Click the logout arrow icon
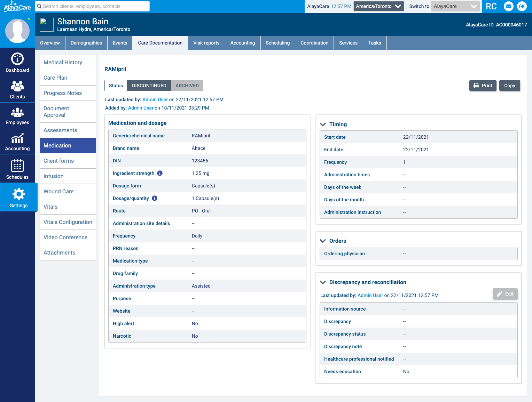The image size is (532, 402). (x=522, y=6)
